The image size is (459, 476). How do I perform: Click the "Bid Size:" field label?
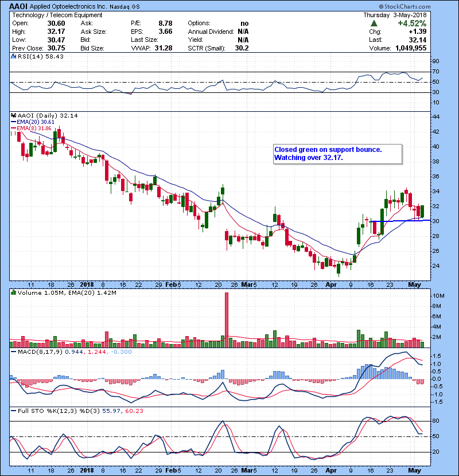(x=92, y=48)
